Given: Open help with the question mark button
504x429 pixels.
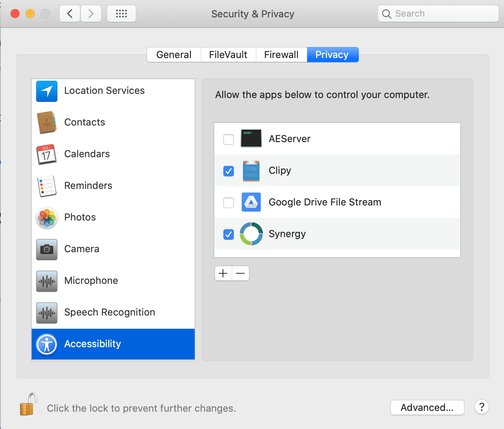Looking at the screenshot, I should 482,407.
